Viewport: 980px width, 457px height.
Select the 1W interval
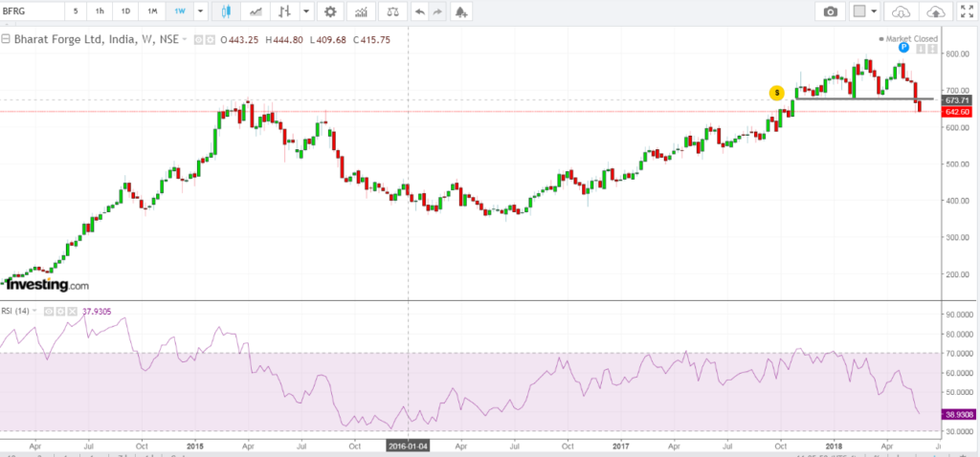point(179,11)
